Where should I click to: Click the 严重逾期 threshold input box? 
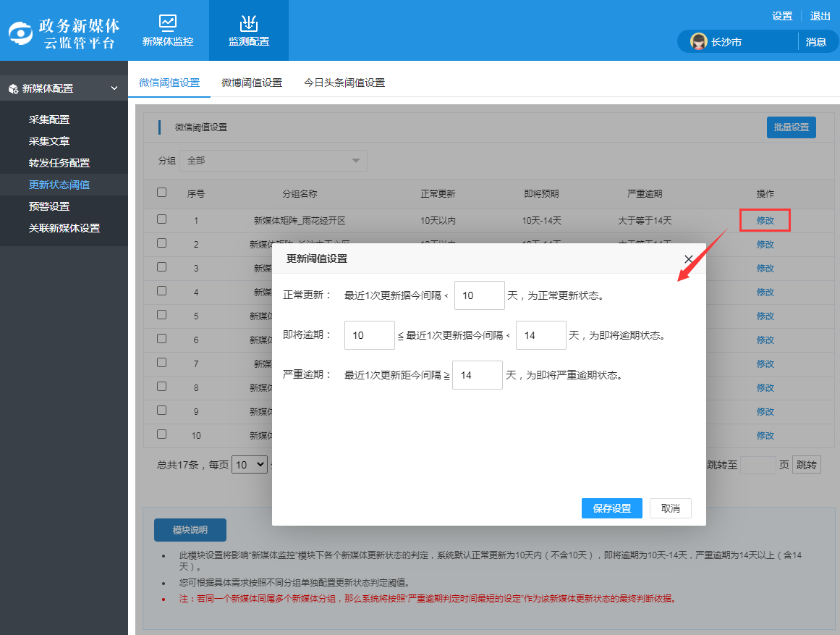(477, 375)
